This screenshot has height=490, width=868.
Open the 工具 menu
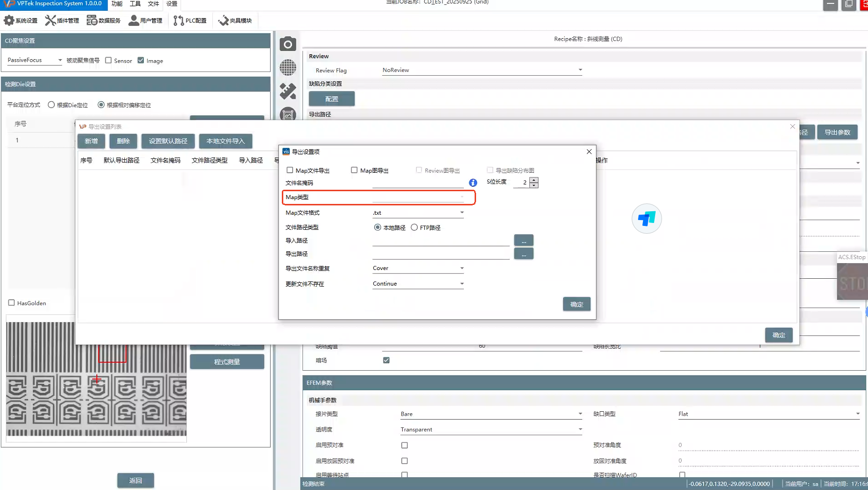click(x=135, y=4)
